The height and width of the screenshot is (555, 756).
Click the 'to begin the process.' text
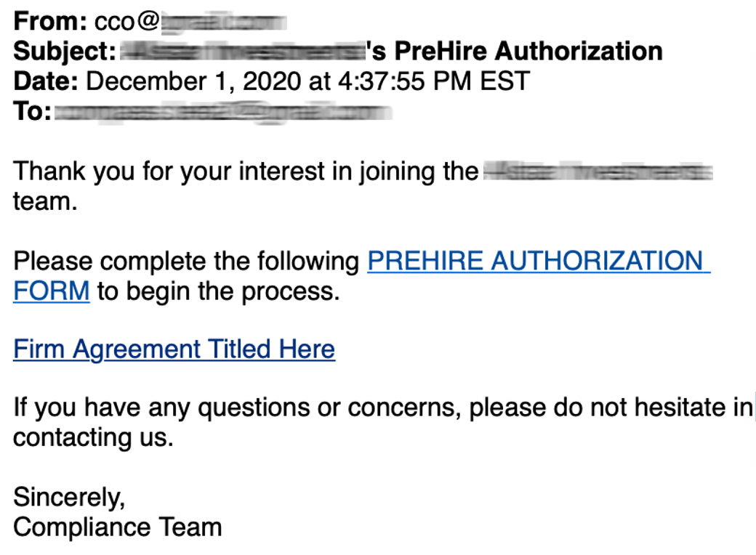pos(218,291)
